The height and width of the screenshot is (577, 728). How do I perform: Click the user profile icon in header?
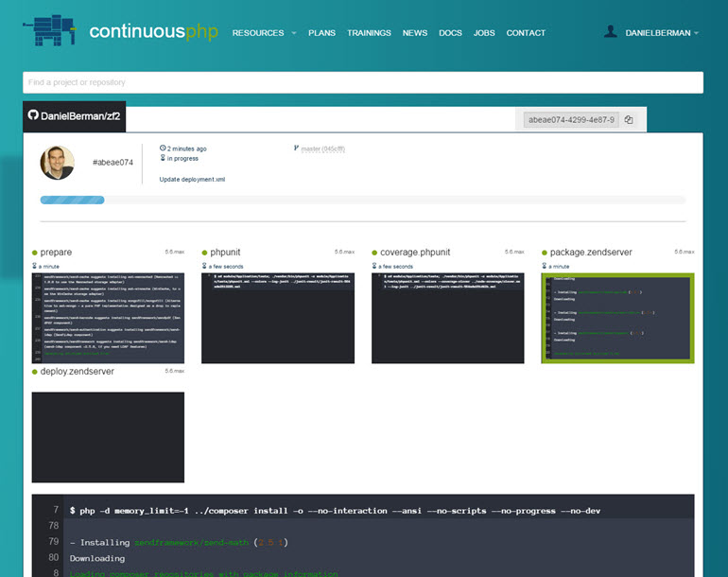tap(610, 32)
